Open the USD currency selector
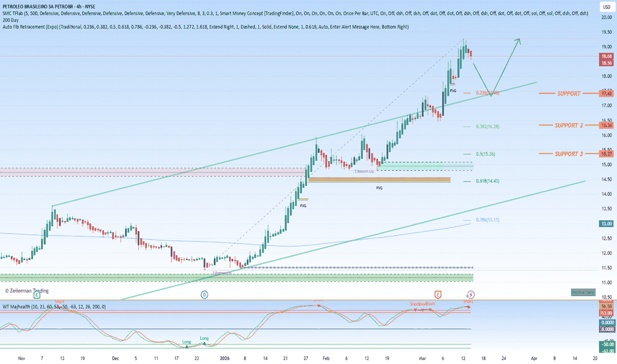 pos(606,7)
